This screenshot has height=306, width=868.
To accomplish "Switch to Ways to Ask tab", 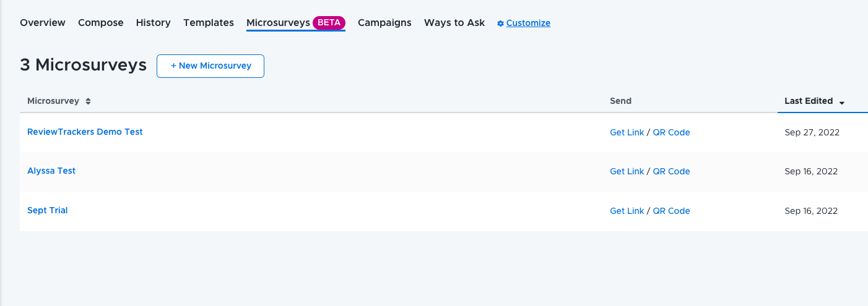I will (x=454, y=23).
